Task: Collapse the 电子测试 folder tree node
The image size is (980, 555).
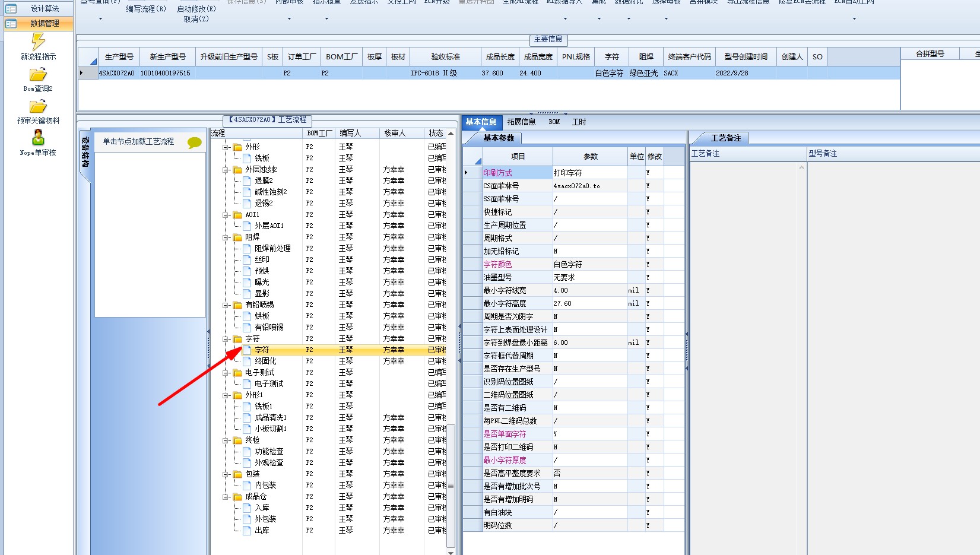Action: click(226, 372)
